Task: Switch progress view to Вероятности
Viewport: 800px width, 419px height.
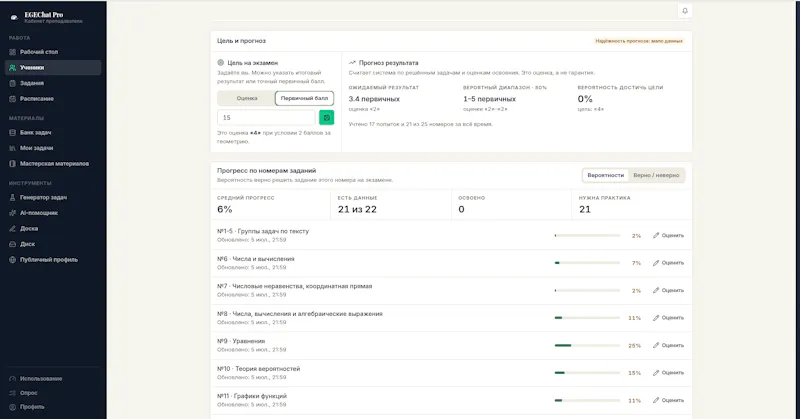Action: click(x=606, y=175)
